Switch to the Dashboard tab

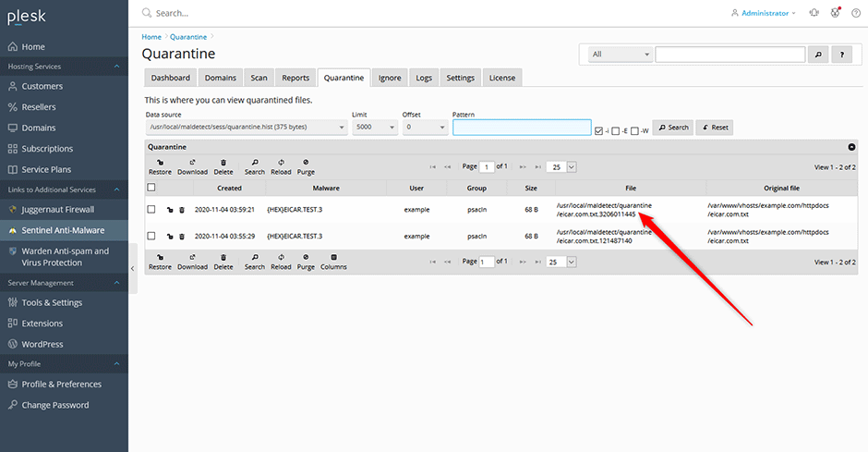click(x=171, y=78)
